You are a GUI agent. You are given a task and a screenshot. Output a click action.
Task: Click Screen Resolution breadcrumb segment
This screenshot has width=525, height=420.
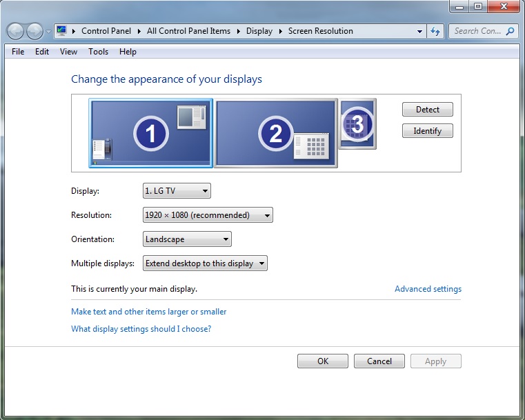(x=320, y=31)
